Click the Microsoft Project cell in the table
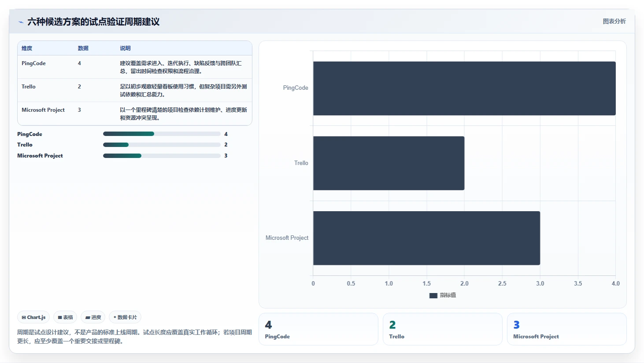 pyautogui.click(x=43, y=110)
